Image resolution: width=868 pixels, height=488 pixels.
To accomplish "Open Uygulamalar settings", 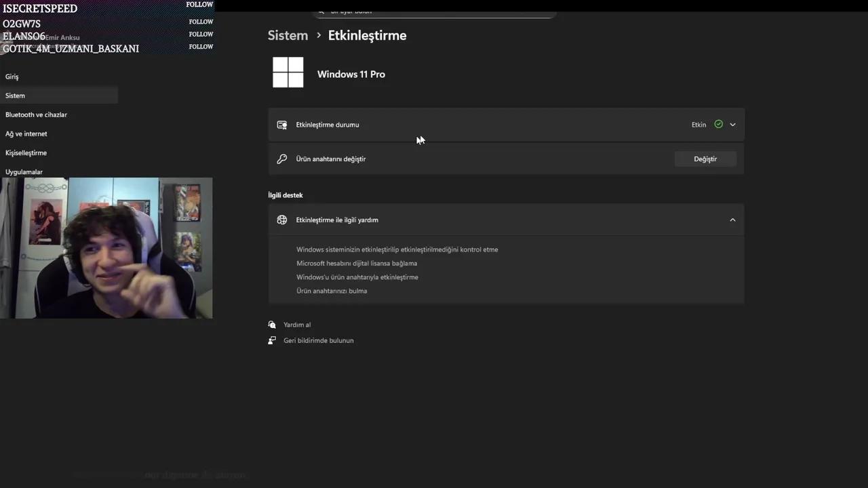I will point(24,171).
